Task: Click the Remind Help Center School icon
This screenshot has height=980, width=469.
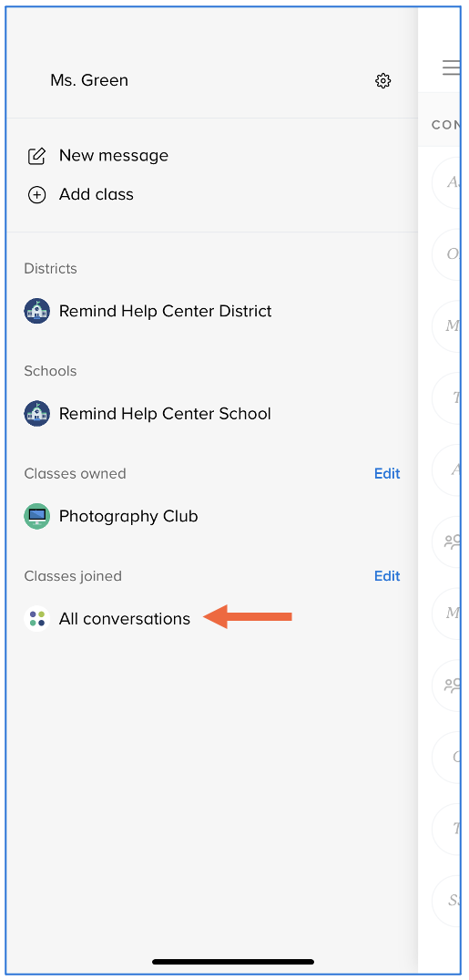Action: [36, 414]
